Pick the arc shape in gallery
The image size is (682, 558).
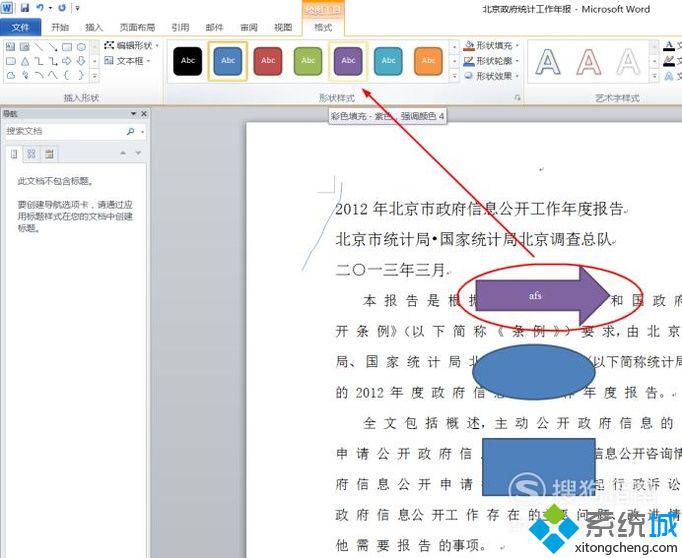[39, 75]
